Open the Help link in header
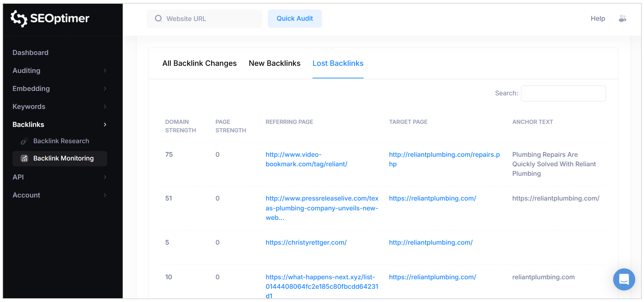 [x=598, y=19]
